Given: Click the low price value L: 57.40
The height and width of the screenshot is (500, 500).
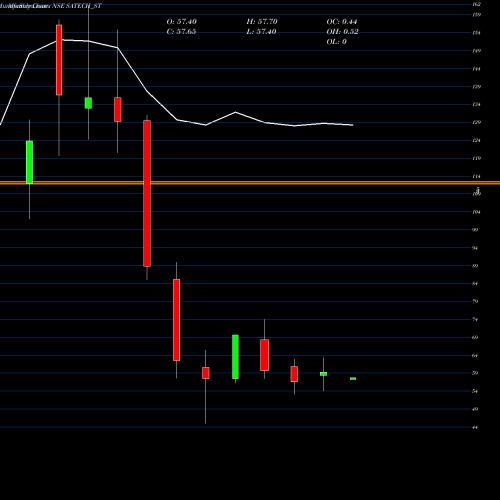Looking at the screenshot, I should click(x=261, y=32).
